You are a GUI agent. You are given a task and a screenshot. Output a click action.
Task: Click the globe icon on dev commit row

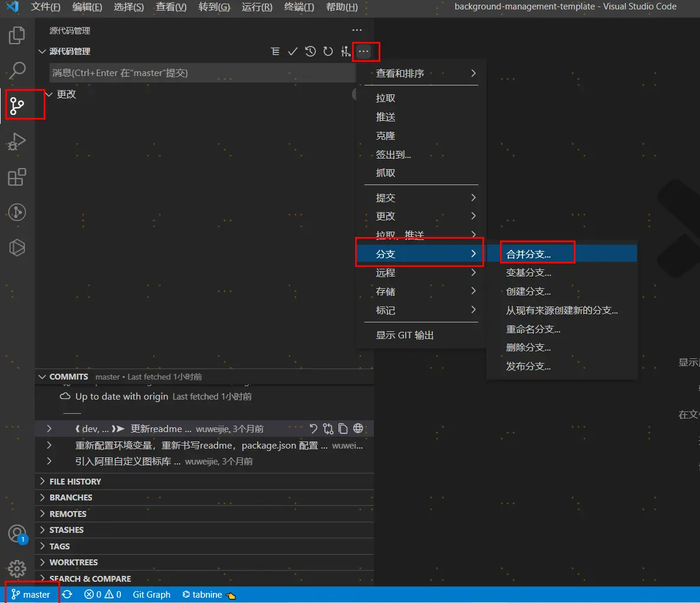pos(358,429)
